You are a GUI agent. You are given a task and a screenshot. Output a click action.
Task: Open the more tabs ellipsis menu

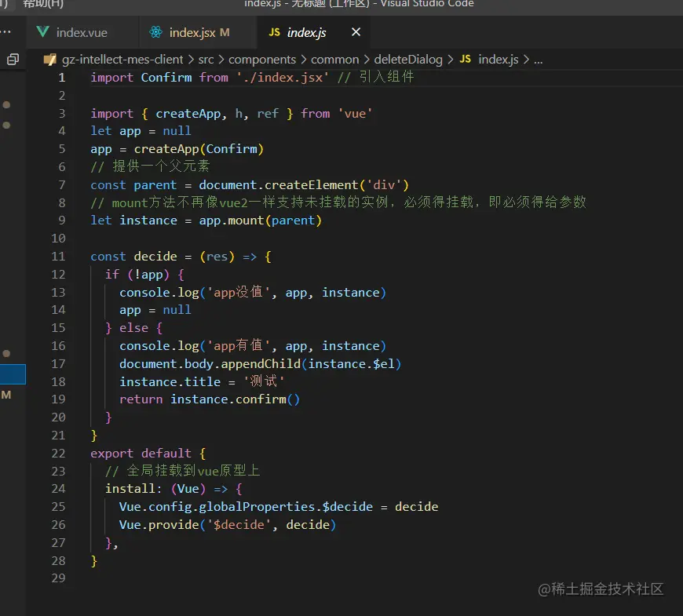(x=6, y=31)
